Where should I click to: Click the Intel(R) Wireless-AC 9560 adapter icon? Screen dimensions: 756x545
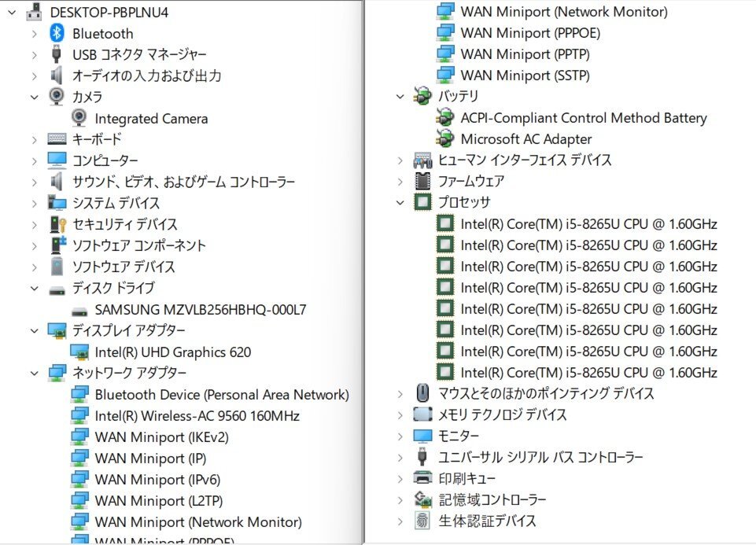click(79, 416)
